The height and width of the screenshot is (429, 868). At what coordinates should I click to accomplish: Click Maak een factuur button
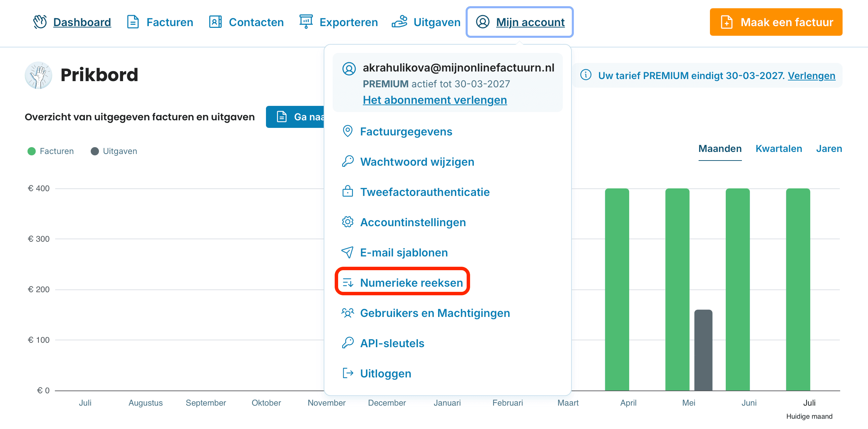coord(776,22)
